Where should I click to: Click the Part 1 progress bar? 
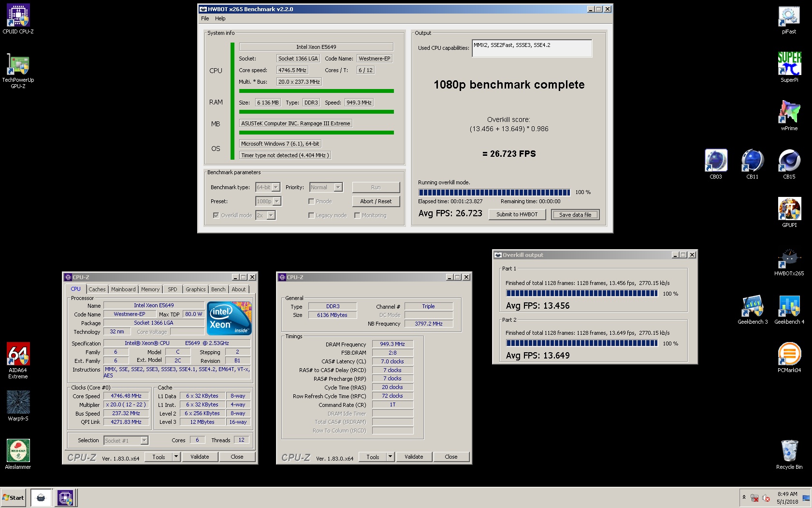[582, 293]
